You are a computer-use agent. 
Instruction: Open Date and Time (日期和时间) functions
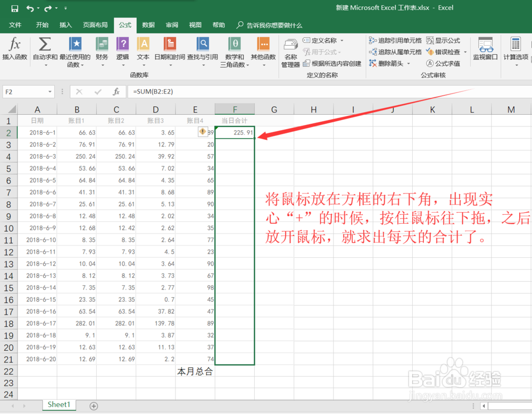click(170, 51)
